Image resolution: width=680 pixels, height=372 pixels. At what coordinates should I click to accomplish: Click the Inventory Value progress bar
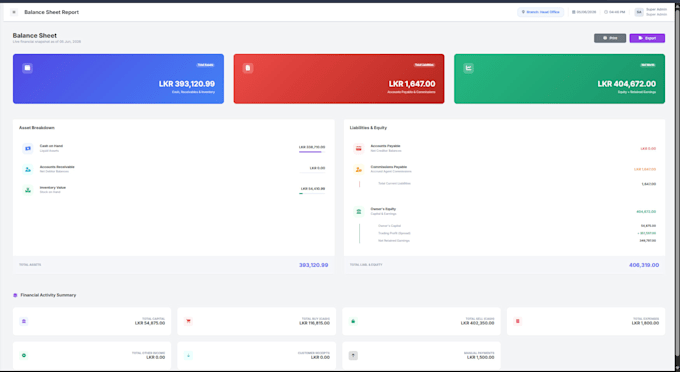pos(312,193)
